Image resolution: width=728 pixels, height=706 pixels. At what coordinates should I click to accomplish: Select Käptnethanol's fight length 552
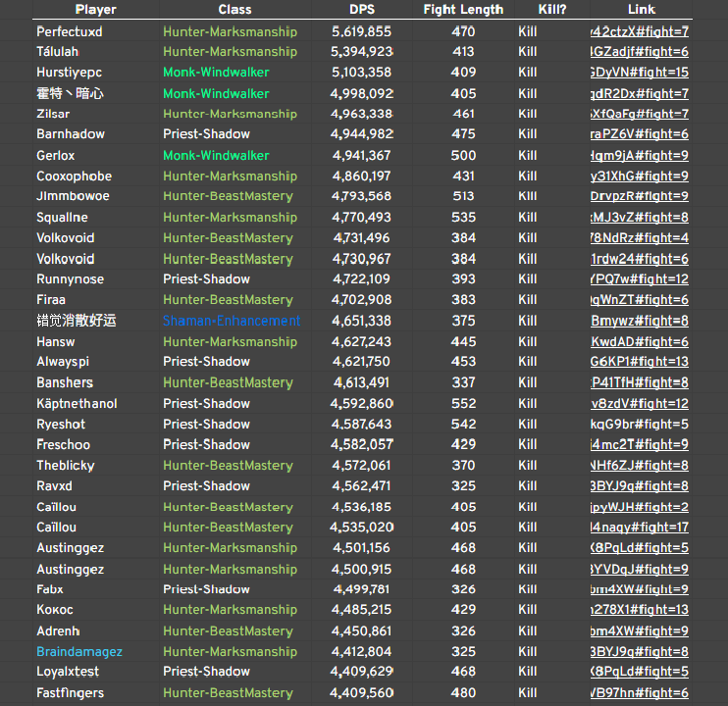[x=463, y=404]
